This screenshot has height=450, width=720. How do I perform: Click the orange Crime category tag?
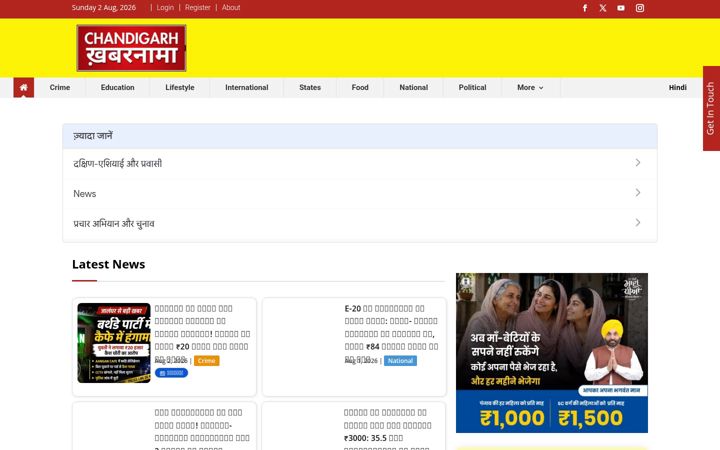pos(207,361)
